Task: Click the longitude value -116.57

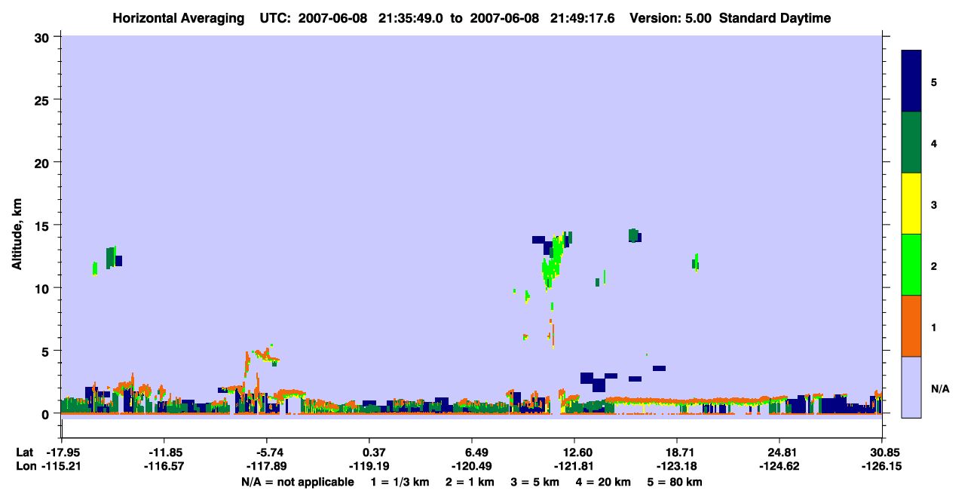Action: click(x=164, y=467)
